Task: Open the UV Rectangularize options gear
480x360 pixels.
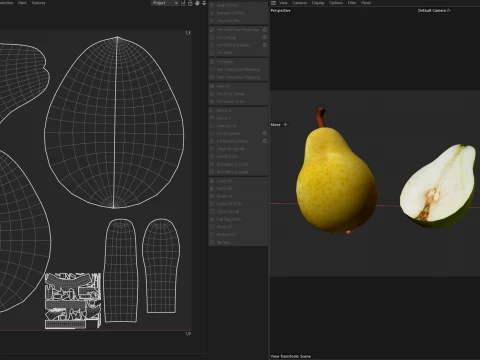Action: point(265,141)
